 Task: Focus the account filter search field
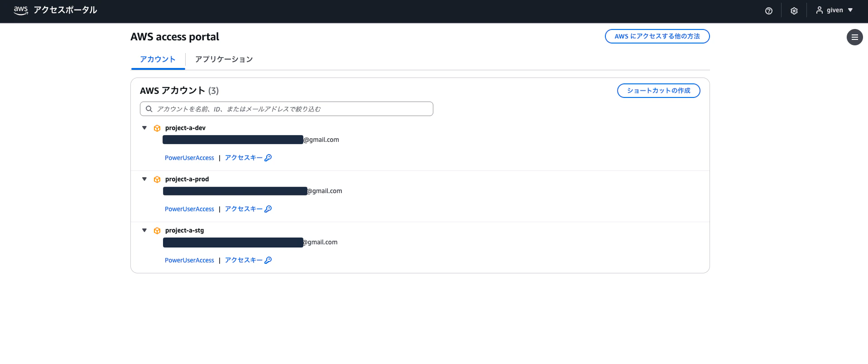point(286,109)
